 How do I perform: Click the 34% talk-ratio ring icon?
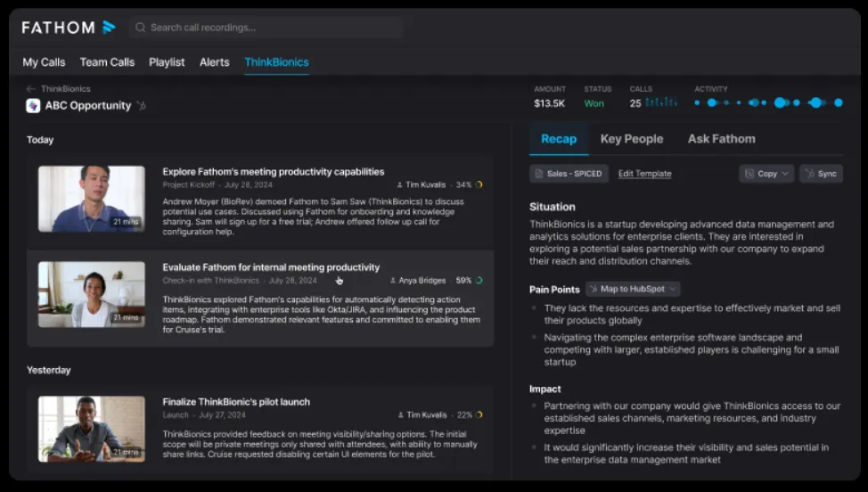click(479, 184)
